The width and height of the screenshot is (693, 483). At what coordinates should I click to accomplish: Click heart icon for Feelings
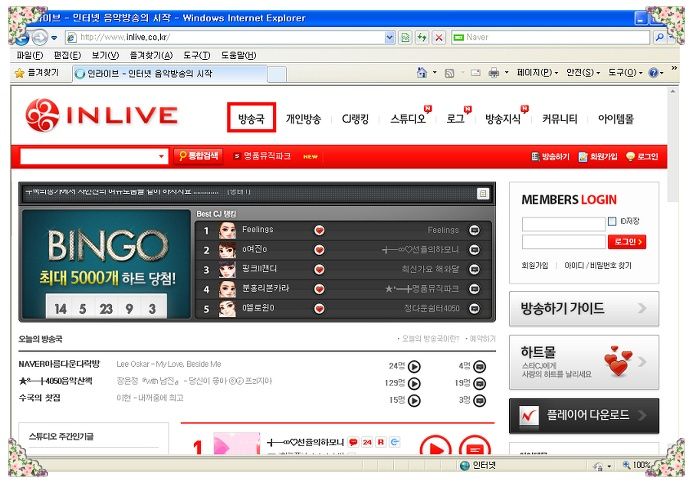pos(319,230)
